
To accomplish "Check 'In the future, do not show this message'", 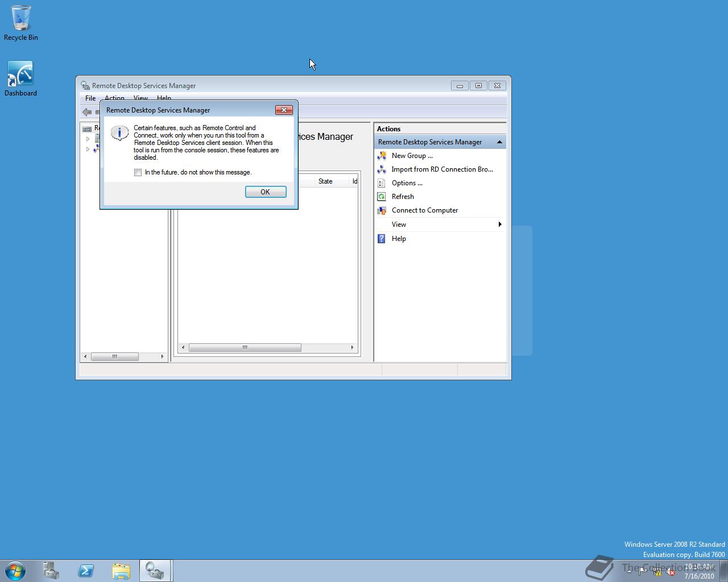I will pos(138,172).
